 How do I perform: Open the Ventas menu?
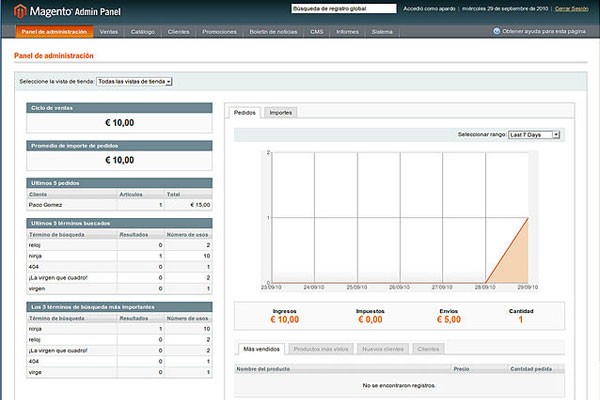pyautogui.click(x=109, y=32)
